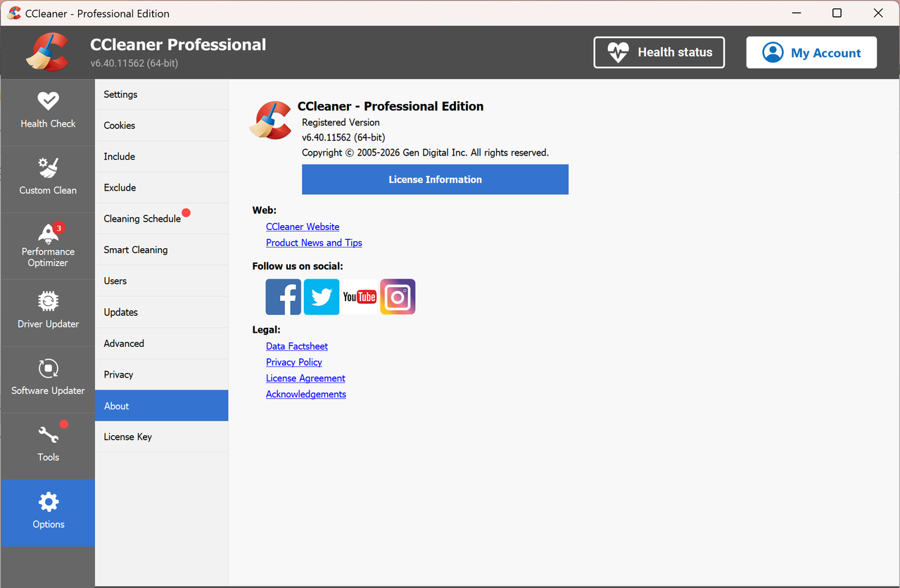The height and width of the screenshot is (588, 900).
Task: Switch to the Include options page
Action: click(162, 156)
